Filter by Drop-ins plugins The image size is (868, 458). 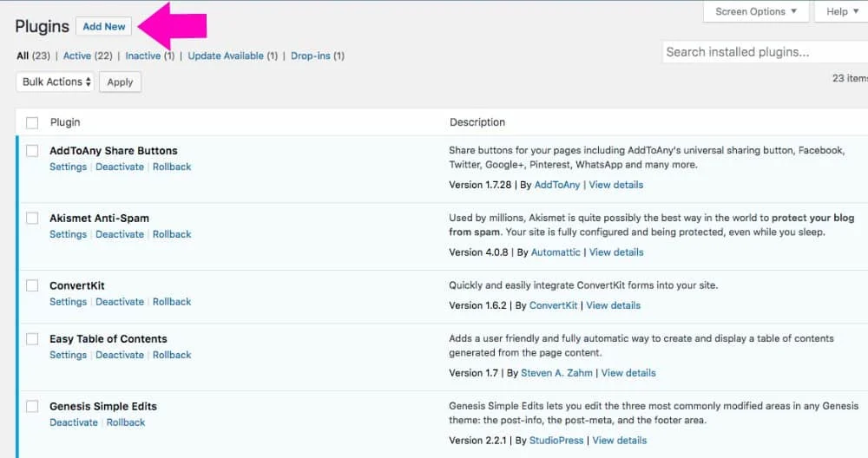[x=311, y=56]
